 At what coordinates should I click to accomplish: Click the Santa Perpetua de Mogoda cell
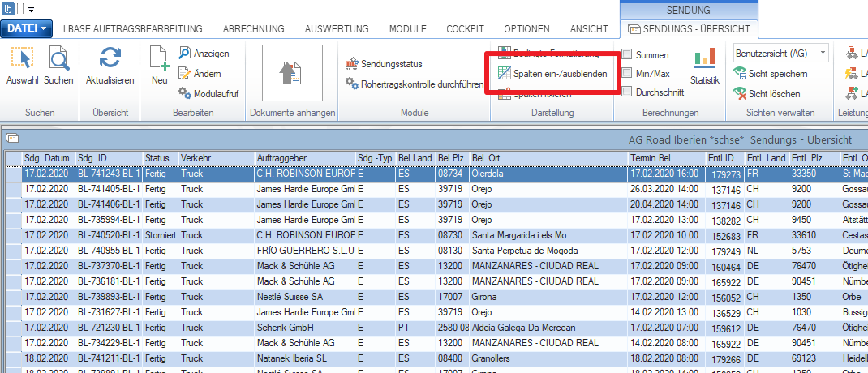coord(548,251)
